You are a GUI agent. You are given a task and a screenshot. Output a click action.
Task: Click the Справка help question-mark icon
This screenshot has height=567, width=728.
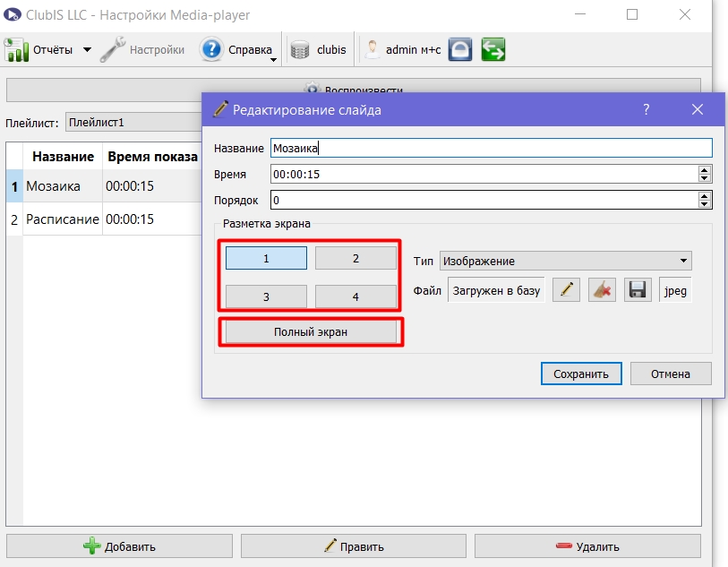211,49
